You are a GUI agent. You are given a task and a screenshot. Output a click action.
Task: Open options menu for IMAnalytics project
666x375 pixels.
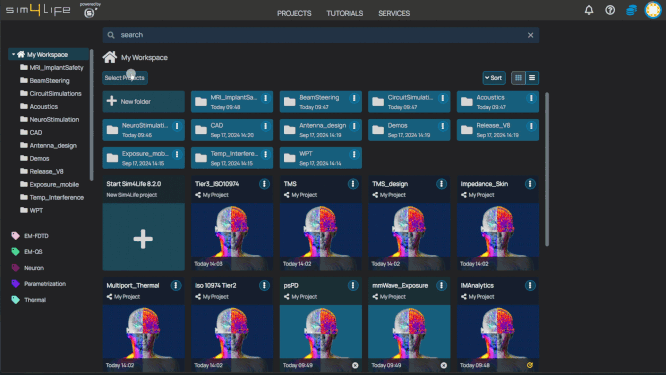coord(530,285)
